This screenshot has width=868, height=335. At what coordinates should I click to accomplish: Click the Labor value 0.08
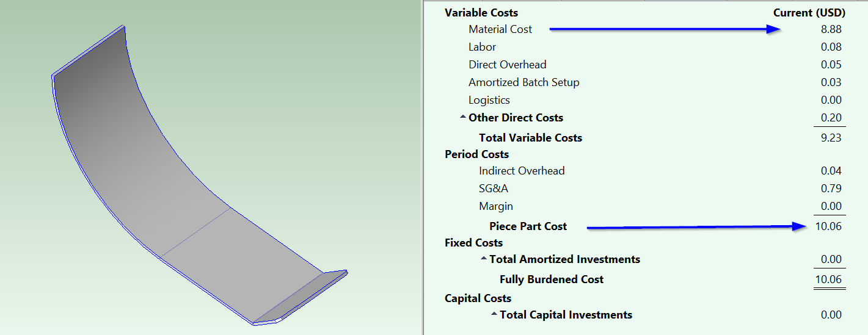pos(831,47)
